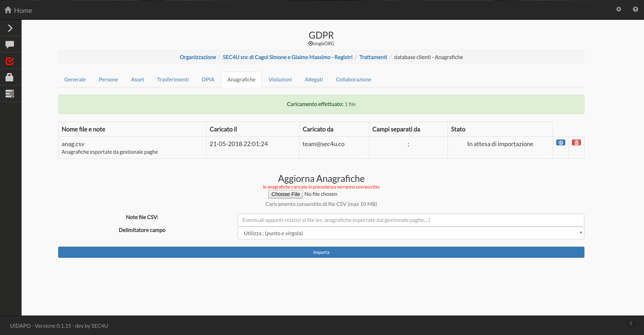
Task: Click the database clienti - Anagrafiche breadcrumb text
Action: (x=428, y=57)
